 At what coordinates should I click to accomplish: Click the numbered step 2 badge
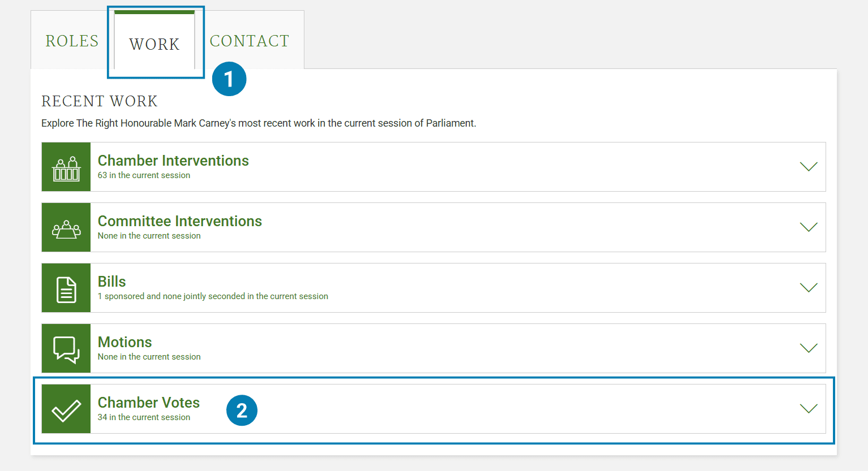(242, 410)
